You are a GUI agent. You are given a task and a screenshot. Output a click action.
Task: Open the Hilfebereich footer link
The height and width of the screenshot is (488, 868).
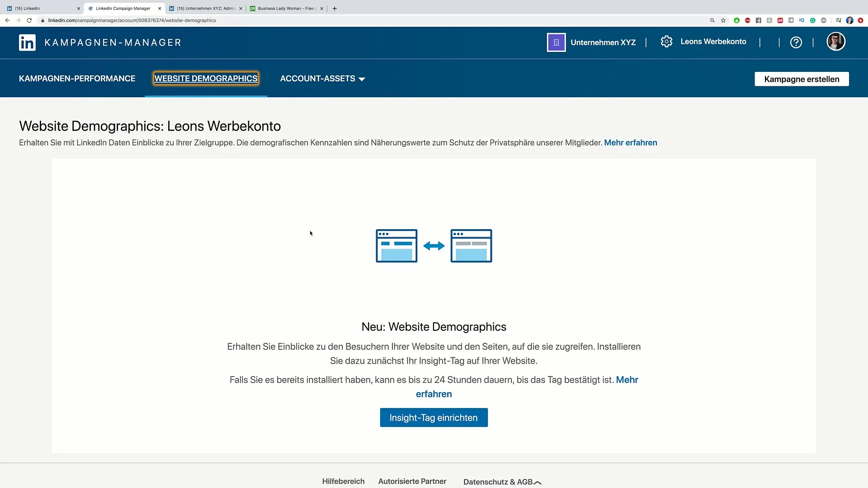pos(343,481)
